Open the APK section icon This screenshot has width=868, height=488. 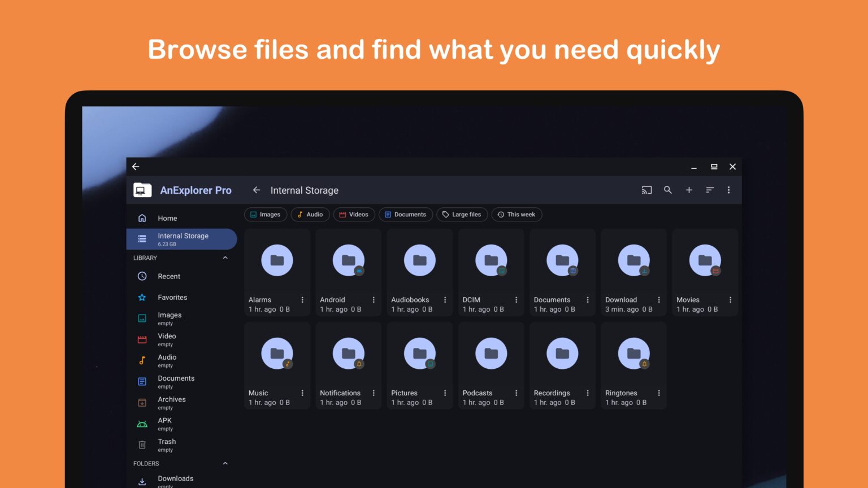tap(142, 424)
